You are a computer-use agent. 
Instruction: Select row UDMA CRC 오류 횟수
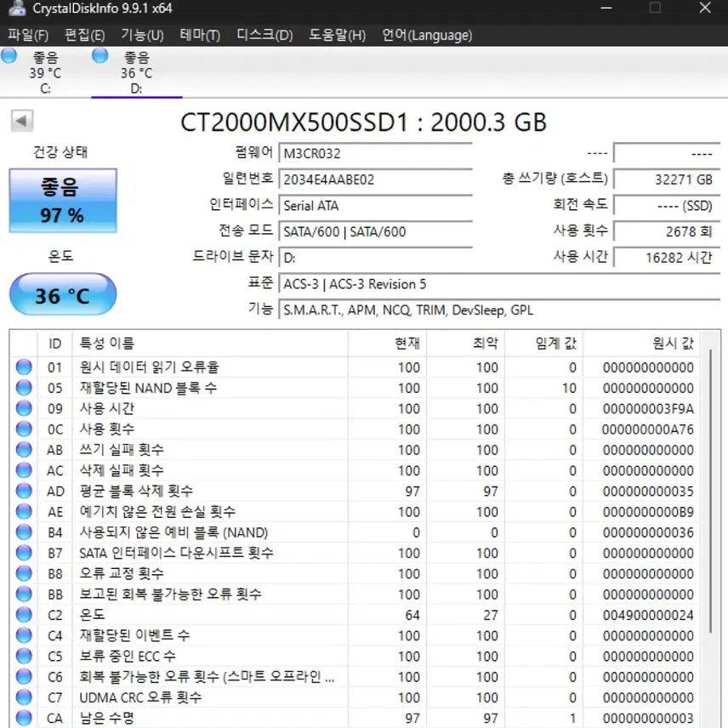tap(355, 697)
